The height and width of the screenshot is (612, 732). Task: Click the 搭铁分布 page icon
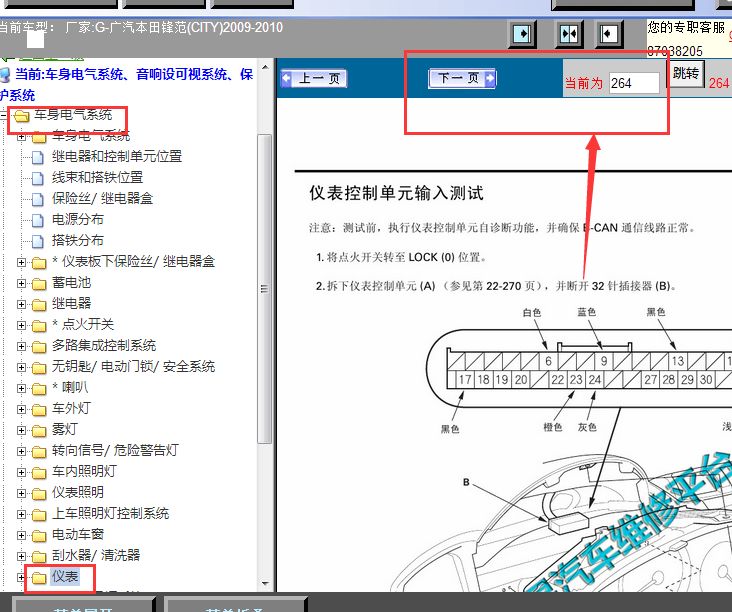tap(38, 241)
